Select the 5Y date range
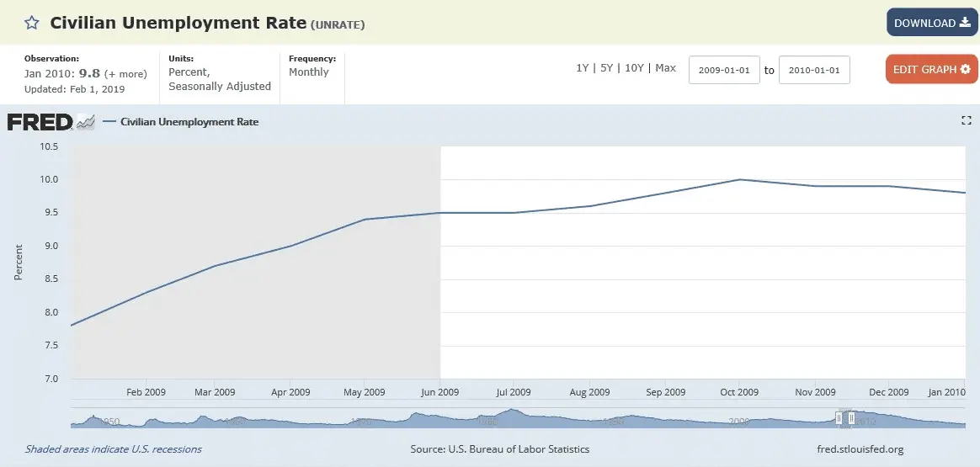The image size is (980, 467). [605, 68]
